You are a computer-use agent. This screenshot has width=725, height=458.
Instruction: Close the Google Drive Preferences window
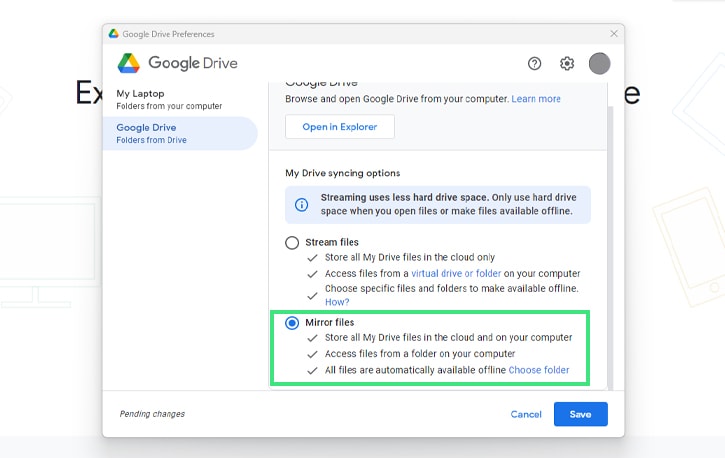pos(614,34)
